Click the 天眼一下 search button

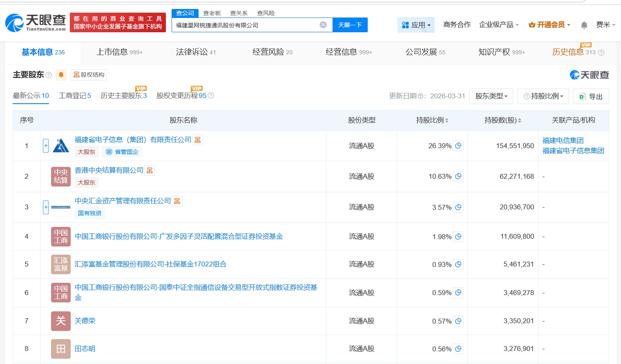[350, 25]
